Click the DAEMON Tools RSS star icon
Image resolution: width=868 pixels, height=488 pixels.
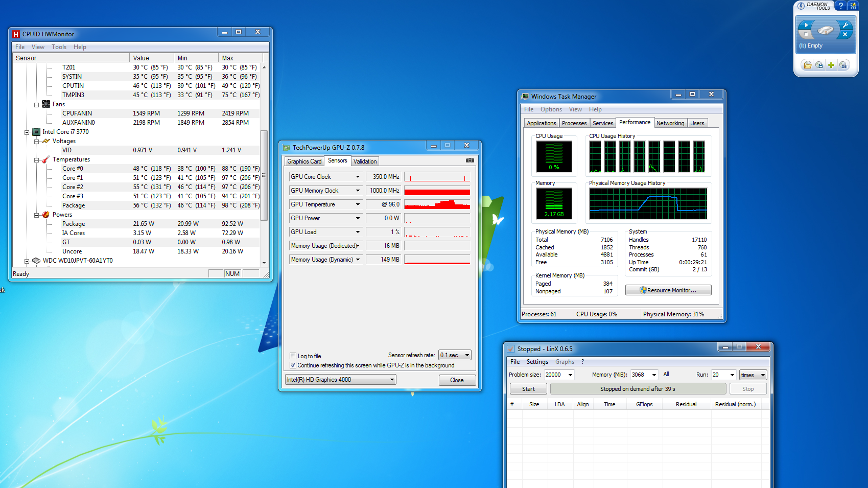853,6
